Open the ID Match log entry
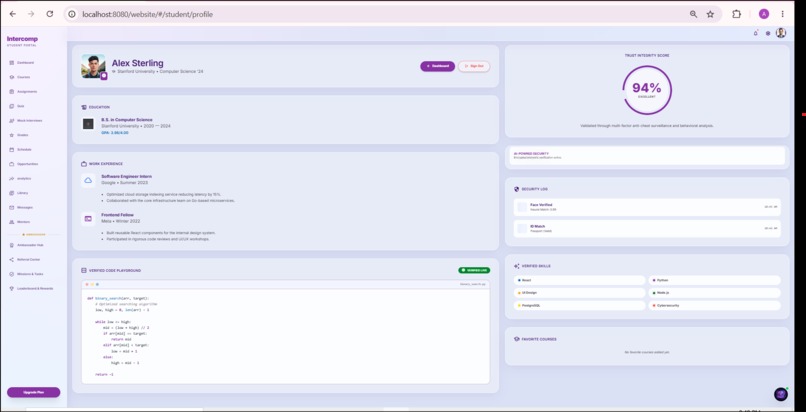806x412 pixels. pos(647,229)
